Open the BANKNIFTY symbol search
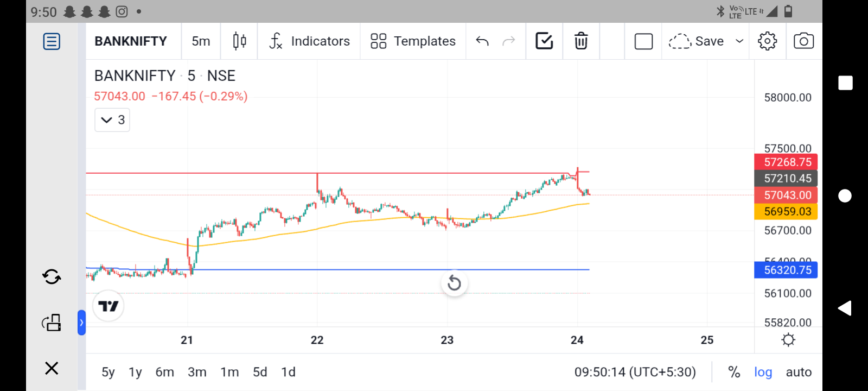The width and height of the screenshot is (868, 391). coord(131,41)
